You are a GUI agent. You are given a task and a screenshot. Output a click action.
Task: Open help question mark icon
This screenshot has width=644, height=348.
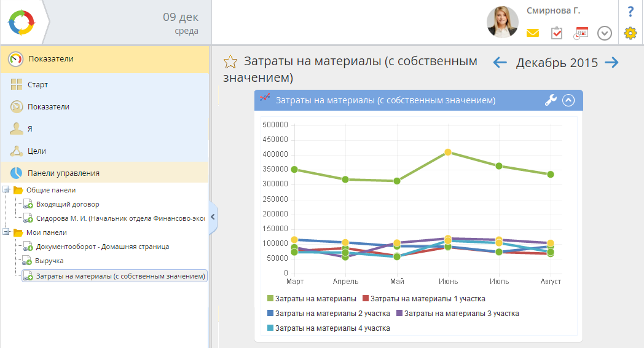click(630, 12)
